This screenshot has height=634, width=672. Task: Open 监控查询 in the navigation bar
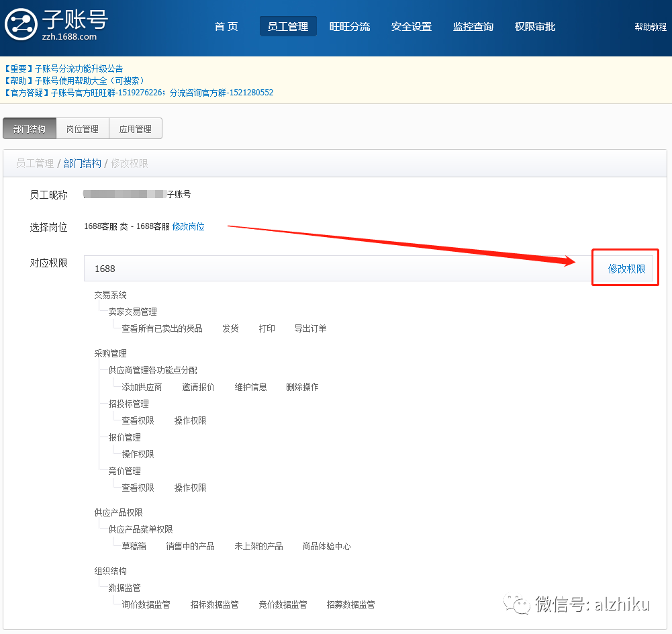473,27
